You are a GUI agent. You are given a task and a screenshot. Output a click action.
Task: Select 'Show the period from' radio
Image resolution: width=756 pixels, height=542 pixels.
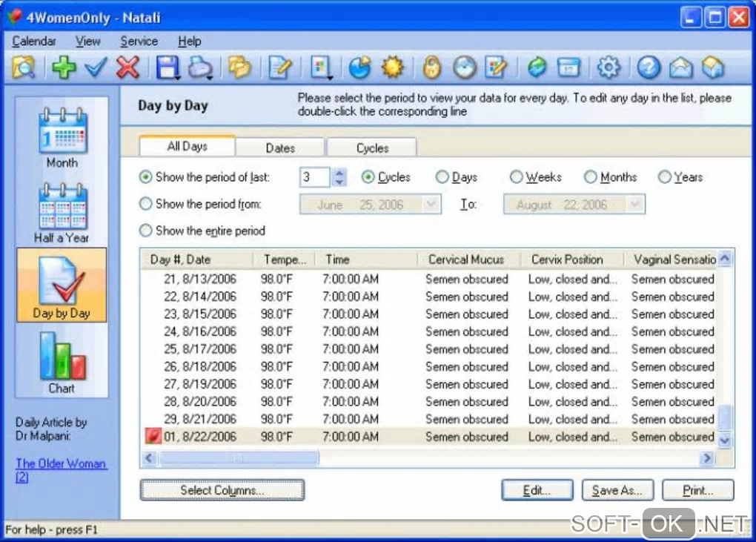[x=145, y=204]
